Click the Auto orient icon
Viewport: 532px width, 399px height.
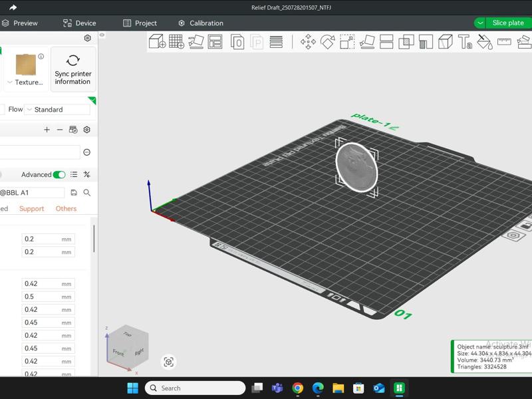pyautogui.click(x=196, y=42)
